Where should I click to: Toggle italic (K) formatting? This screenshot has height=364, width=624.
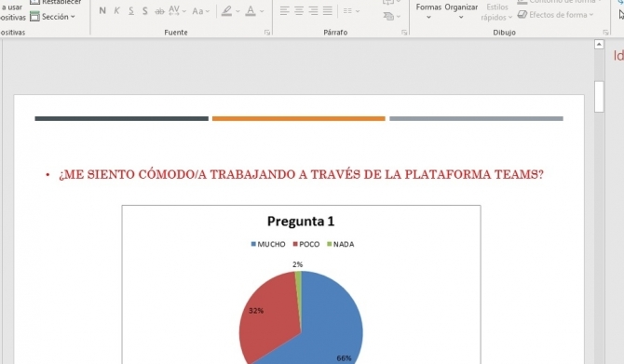(x=116, y=11)
